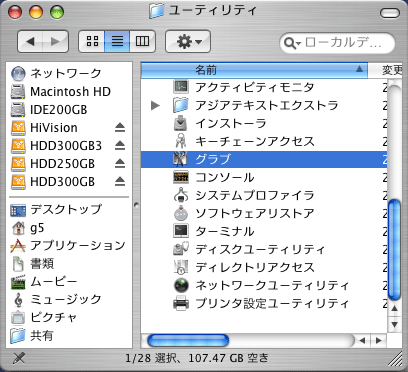Click the Software Restore (ソフトウェアリストア) icon
The image size is (408, 372).
(181, 213)
